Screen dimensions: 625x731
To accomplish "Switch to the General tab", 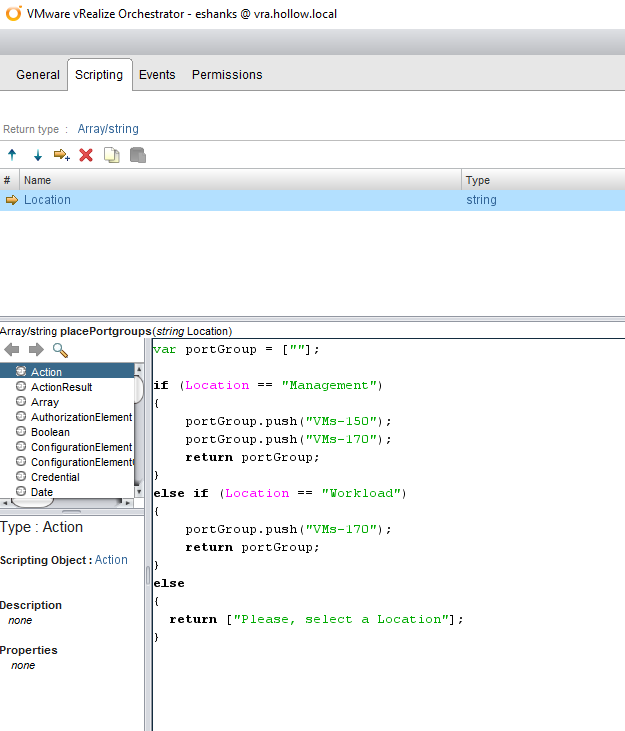I will [x=38, y=75].
